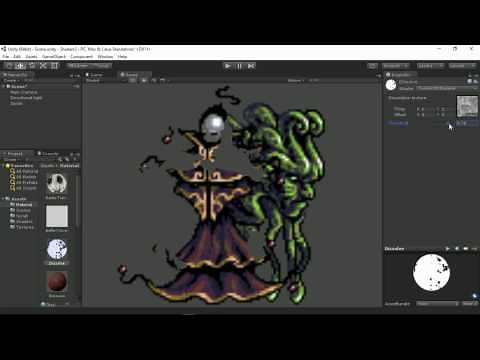The image size is (480, 360).
Task: Toggle 2D mode in Scene view
Action: click(133, 81)
